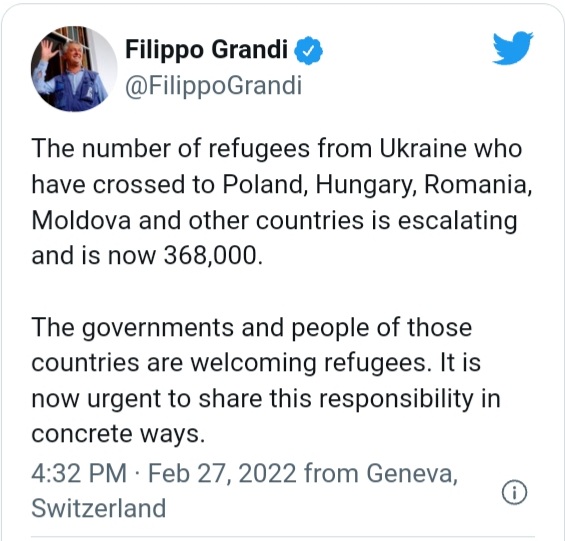Viewport: 565px width, 541px height.
Task: Open the Geneva location text
Action: point(412,473)
